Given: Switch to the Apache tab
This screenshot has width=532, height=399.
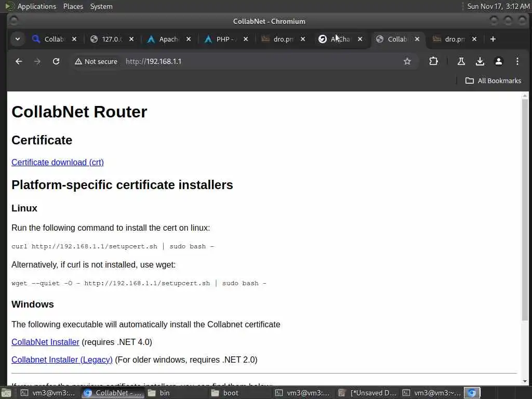Looking at the screenshot, I should [169, 39].
